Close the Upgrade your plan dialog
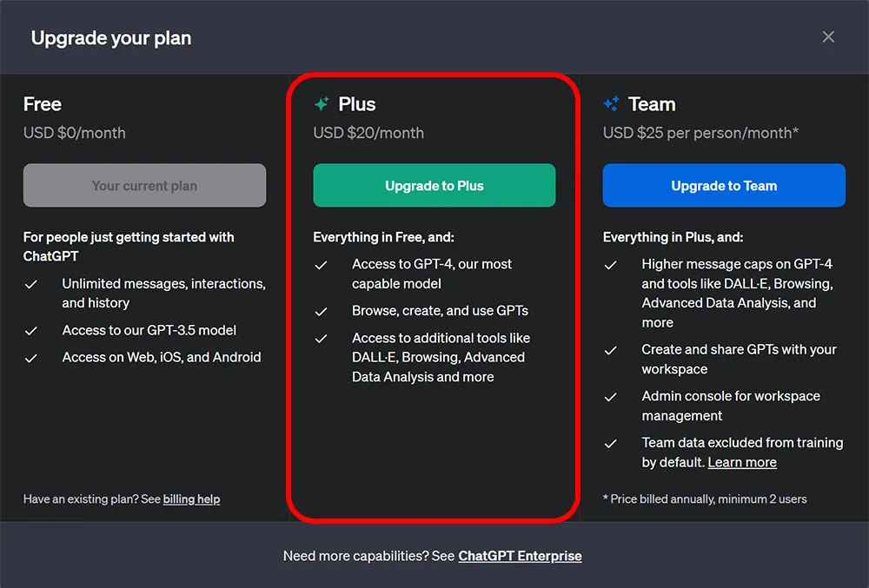Viewport: 869px width, 588px height. tap(828, 36)
